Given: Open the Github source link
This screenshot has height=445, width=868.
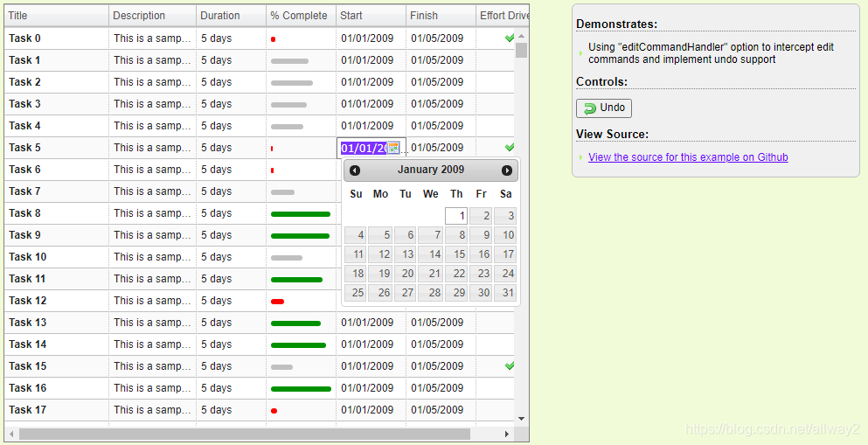Looking at the screenshot, I should tap(688, 157).
